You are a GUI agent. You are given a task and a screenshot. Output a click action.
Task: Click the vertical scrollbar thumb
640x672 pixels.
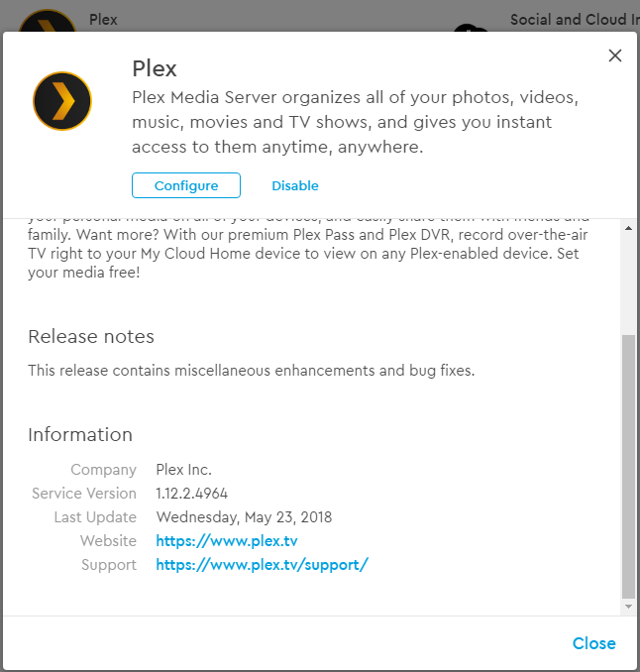(x=628, y=466)
